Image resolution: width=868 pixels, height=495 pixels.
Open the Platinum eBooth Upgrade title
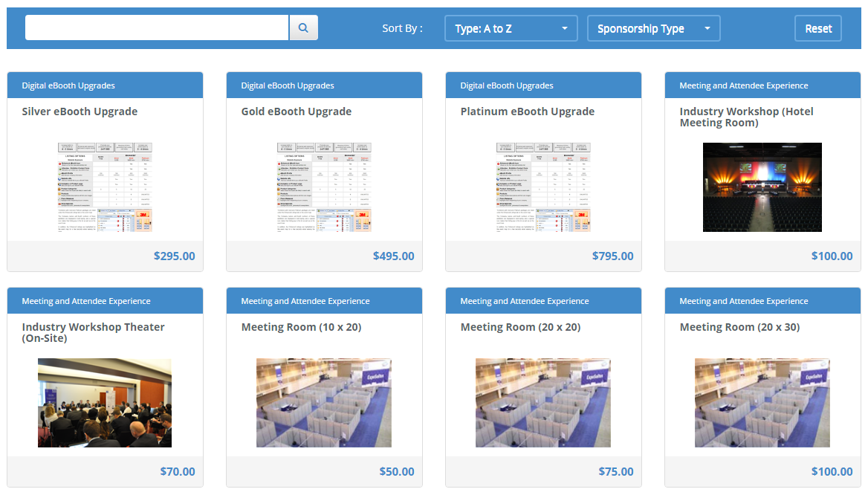(527, 111)
